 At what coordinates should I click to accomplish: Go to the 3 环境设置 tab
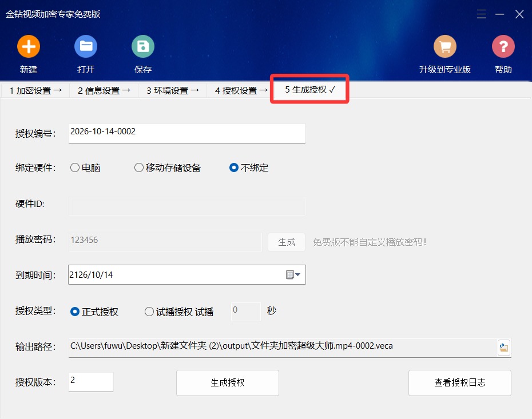click(172, 90)
